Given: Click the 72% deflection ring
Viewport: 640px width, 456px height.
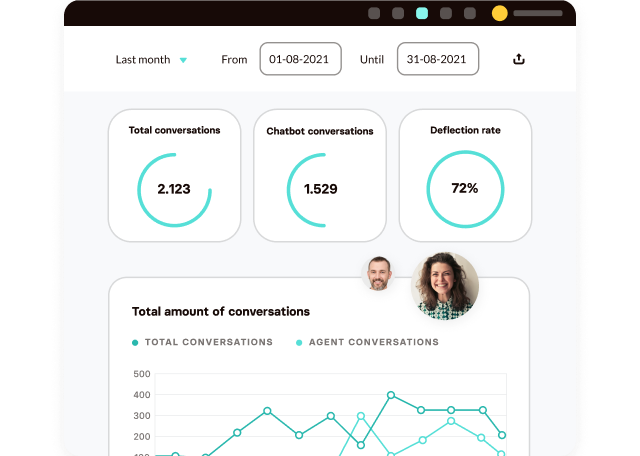Looking at the screenshot, I should tap(465, 189).
